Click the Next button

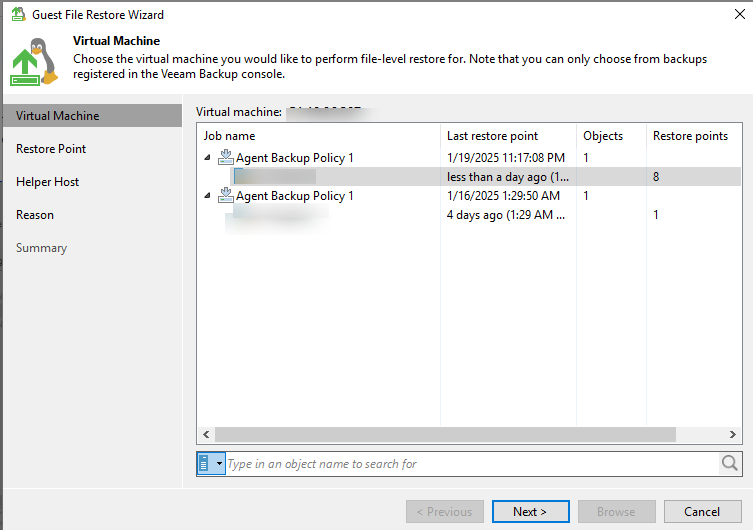[530, 512]
